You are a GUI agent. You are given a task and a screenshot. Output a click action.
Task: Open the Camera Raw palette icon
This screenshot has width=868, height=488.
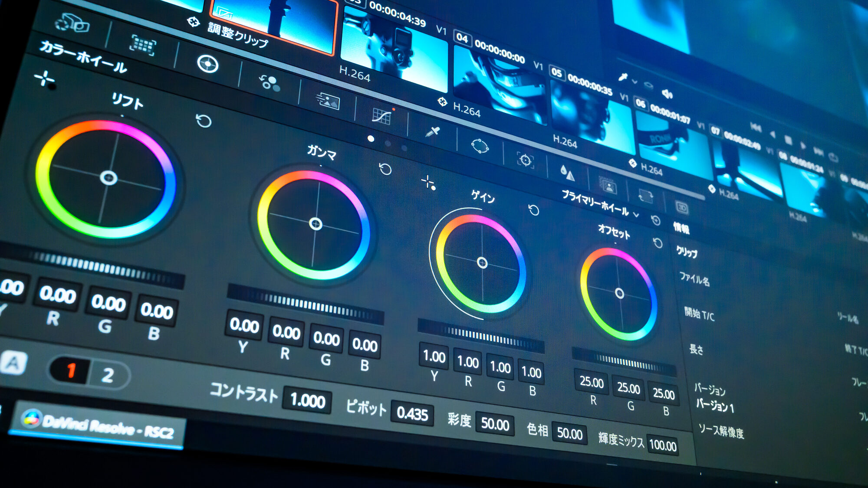72,23
